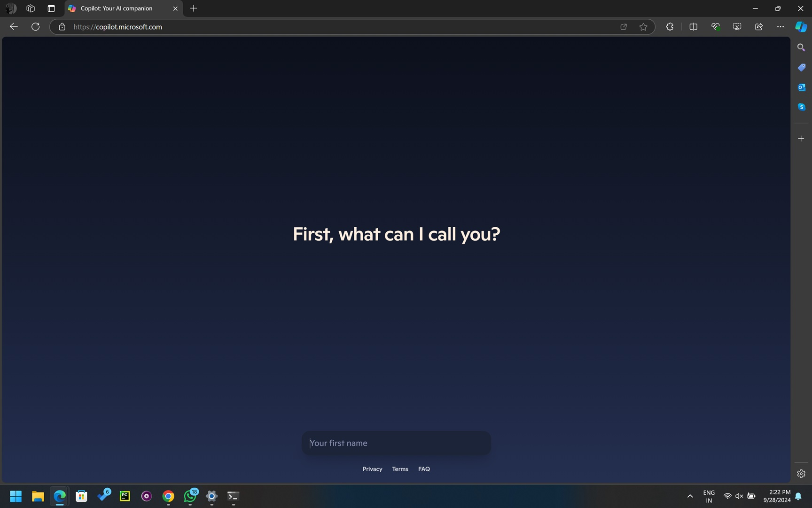
Task: Add this page to favorites
Action: pyautogui.click(x=643, y=27)
